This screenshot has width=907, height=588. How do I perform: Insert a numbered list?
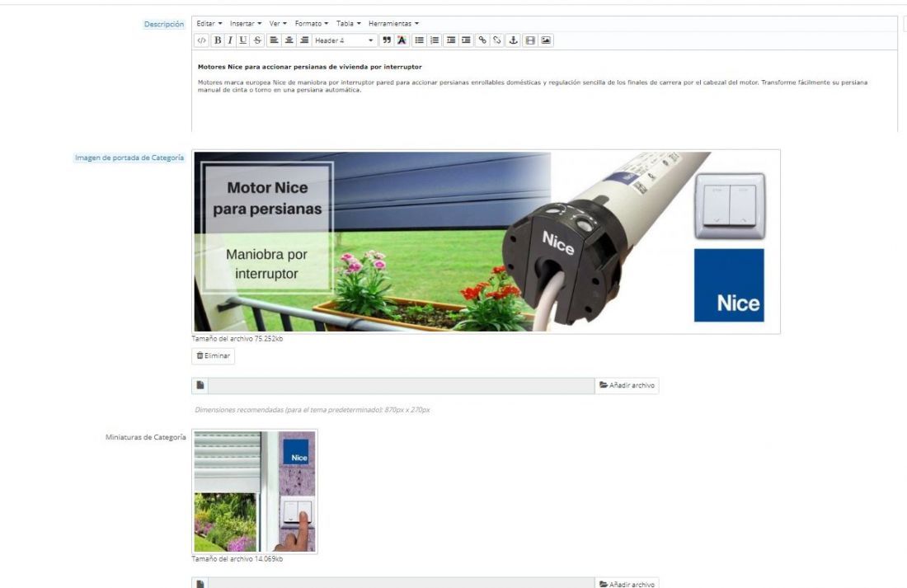pos(435,40)
